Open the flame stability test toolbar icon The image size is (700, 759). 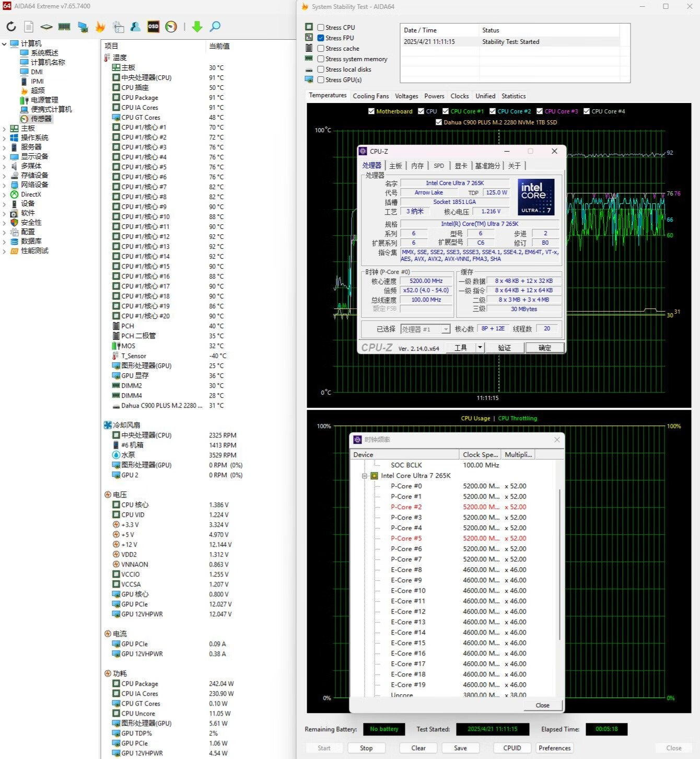[x=100, y=27]
